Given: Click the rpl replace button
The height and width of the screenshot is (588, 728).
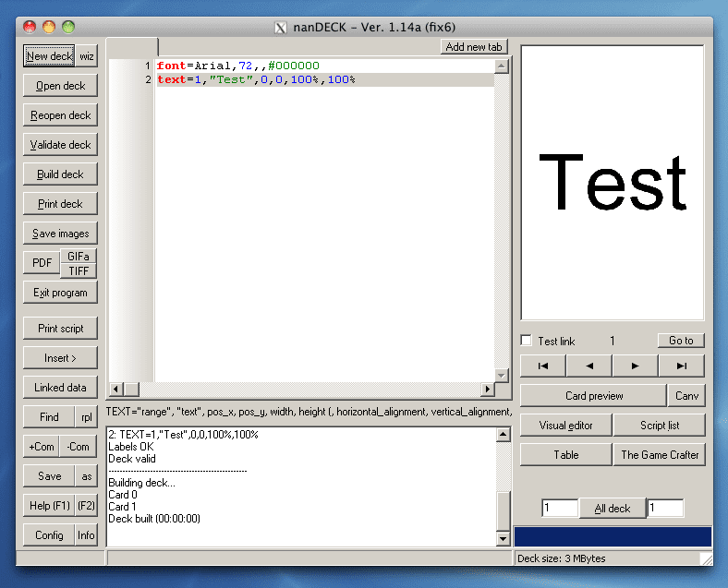Looking at the screenshot, I should coord(86,417).
